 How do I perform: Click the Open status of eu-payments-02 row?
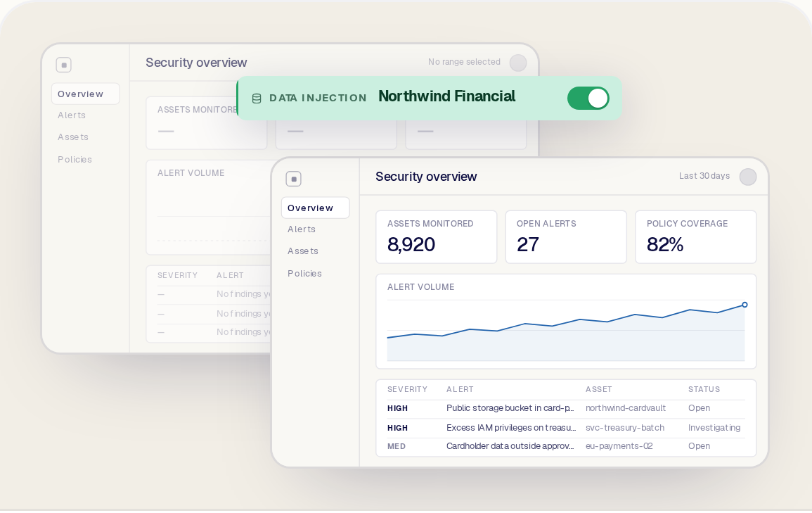[x=699, y=445]
